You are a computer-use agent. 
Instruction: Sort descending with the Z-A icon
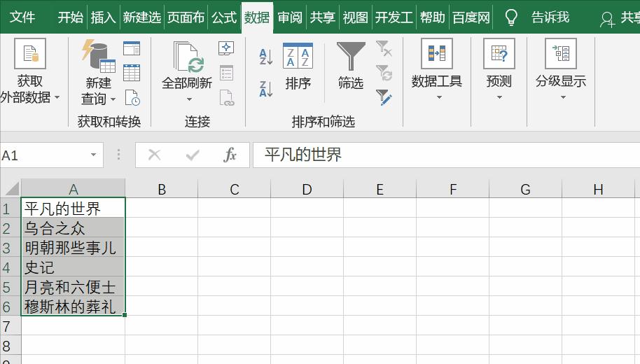pos(265,89)
